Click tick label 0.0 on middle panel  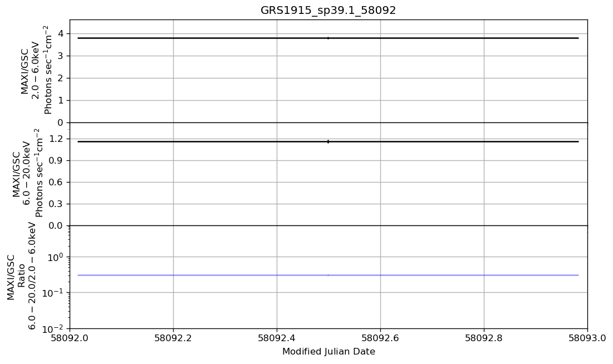[x=56, y=225]
